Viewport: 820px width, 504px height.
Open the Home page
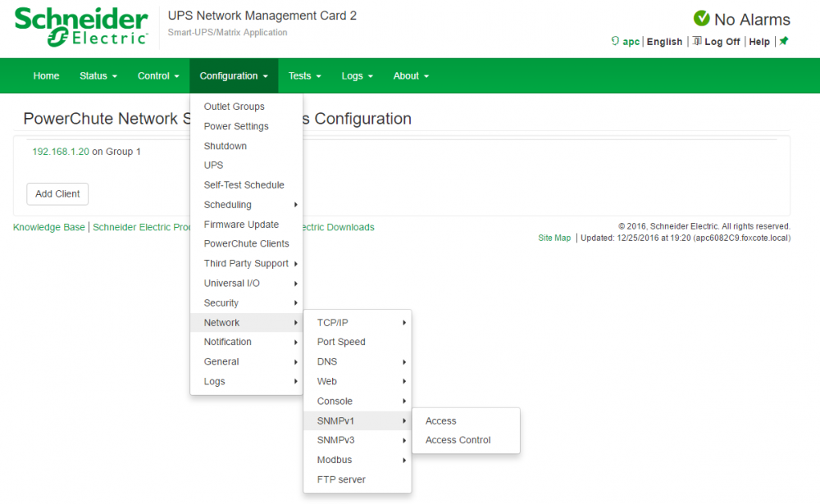click(46, 76)
